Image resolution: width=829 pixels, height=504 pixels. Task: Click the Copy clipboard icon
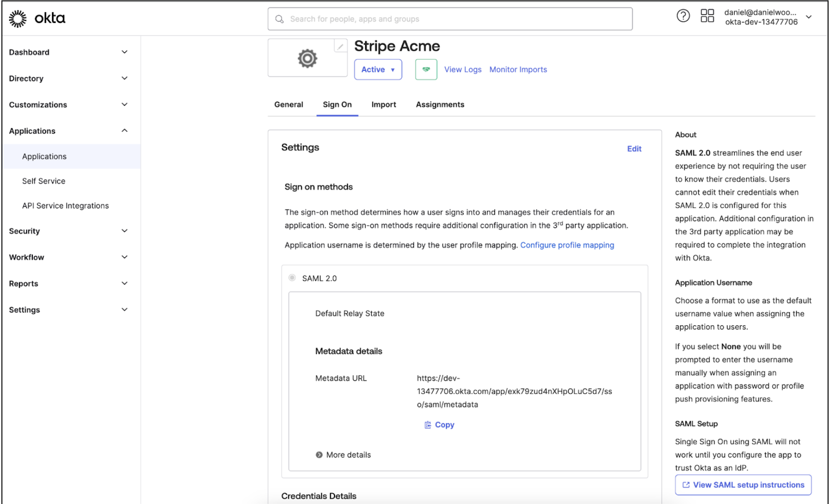pos(428,425)
